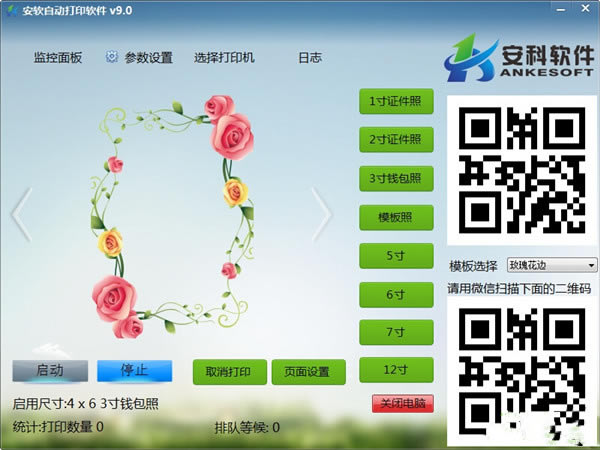600x450 pixels.
Task: Open the 模板选择 dropdown arrow
Action: point(591,265)
